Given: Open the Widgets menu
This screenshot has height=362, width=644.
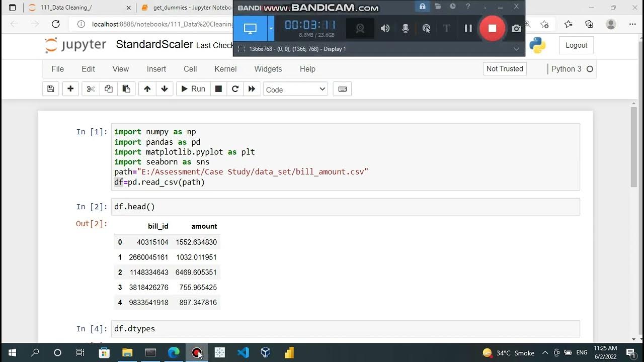Looking at the screenshot, I should click(x=268, y=69).
